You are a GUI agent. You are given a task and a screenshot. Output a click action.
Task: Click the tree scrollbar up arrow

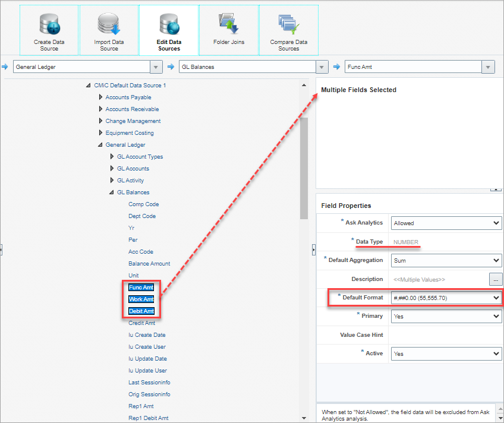pos(304,85)
